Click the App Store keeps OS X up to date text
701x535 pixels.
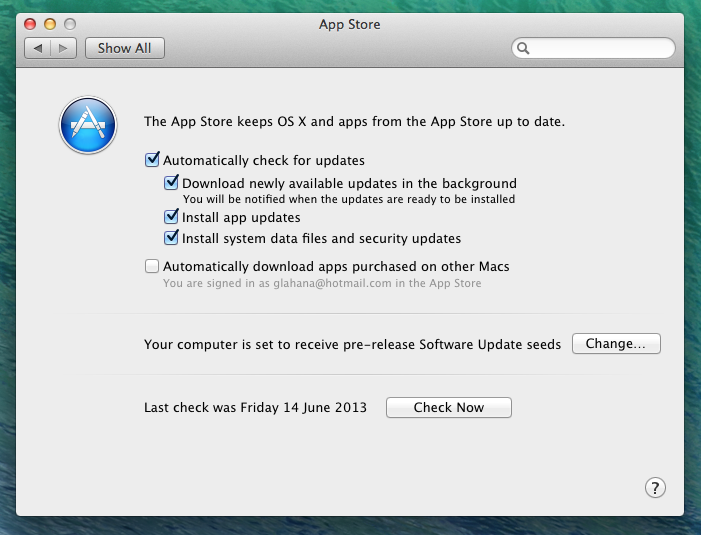(x=354, y=122)
